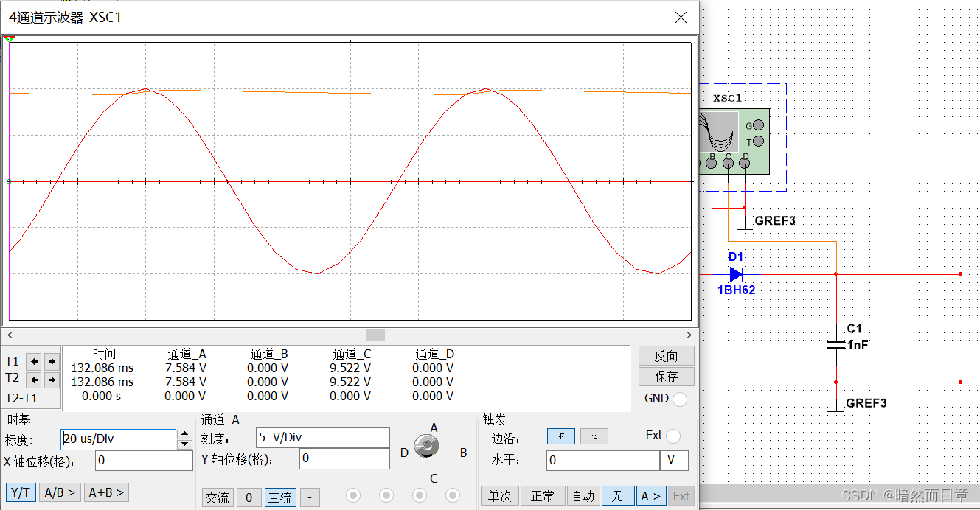Select the rising edge trigger icon
Image resolution: width=980 pixels, height=510 pixels.
(561, 436)
